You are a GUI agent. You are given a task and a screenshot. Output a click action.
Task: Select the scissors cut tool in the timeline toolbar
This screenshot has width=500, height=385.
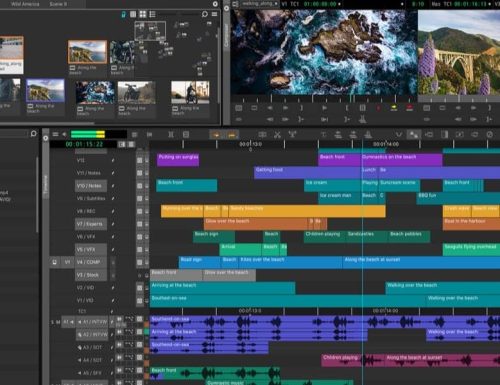point(277,135)
